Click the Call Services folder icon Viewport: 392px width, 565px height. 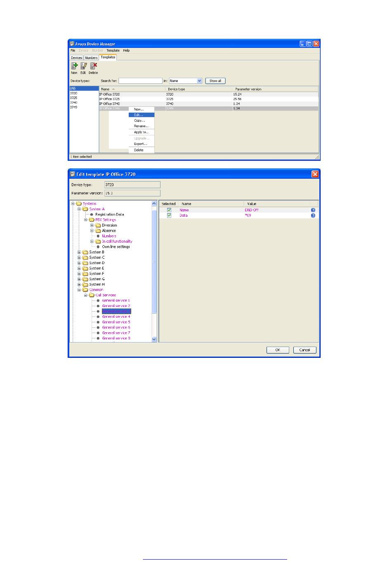[x=92, y=295]
